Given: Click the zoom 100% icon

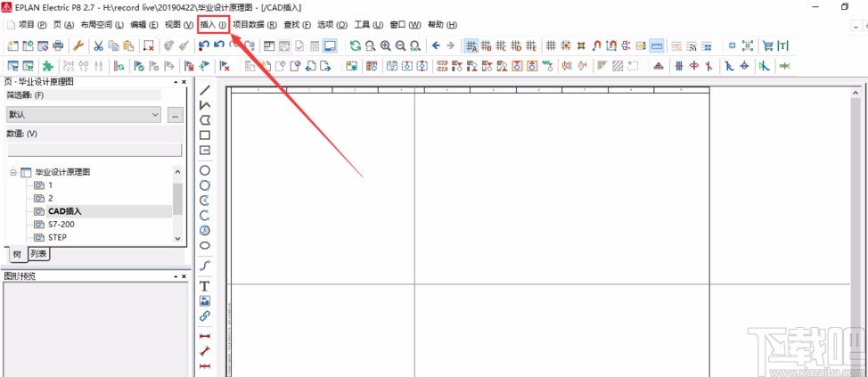Looking at the screenshot, I should tap(415, 46).
